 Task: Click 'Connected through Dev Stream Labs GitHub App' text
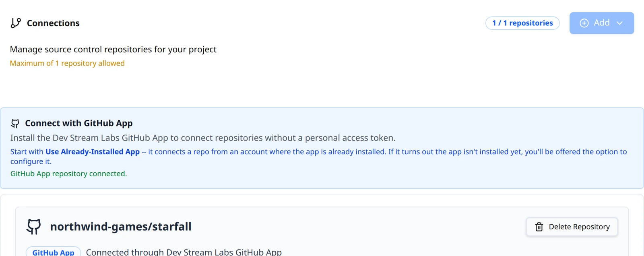pos(184,252)
